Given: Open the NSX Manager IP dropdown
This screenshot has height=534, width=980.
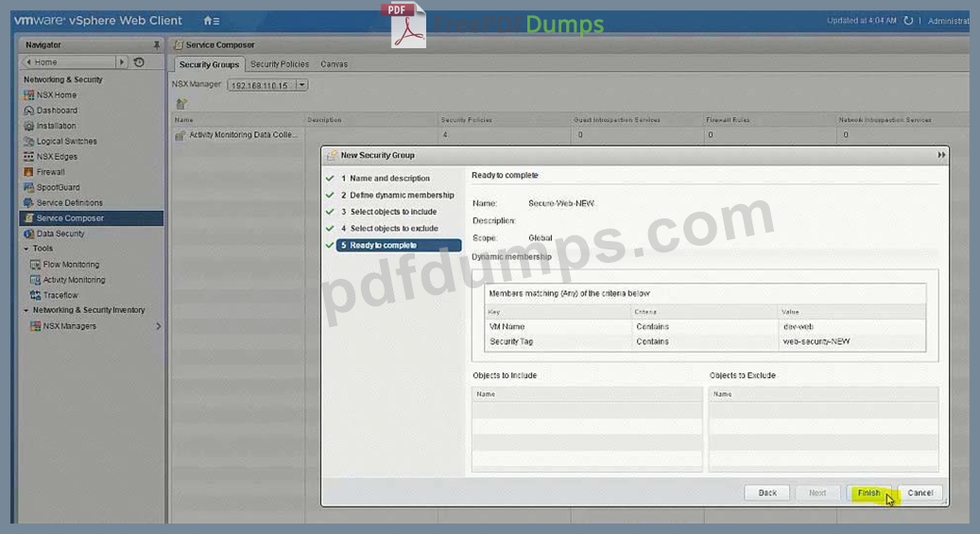Looking at the screenshot, I should pyautogui.click(x=301, y=85).
